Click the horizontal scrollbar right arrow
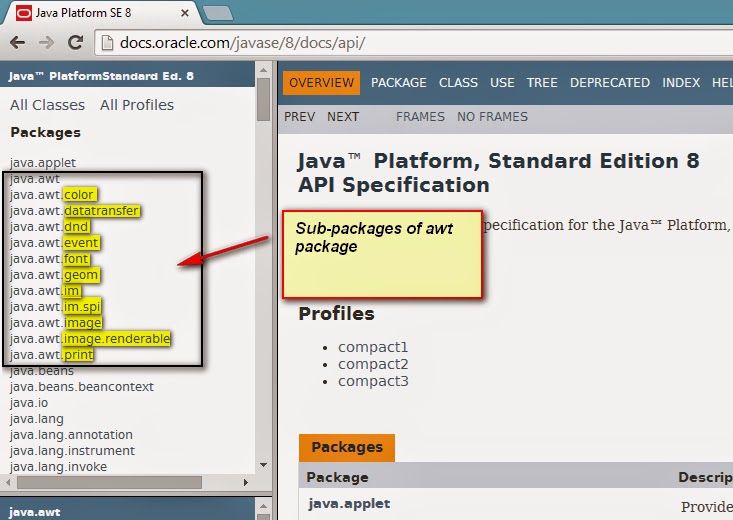Screen dimensions: 733x520 pos(246,482)
